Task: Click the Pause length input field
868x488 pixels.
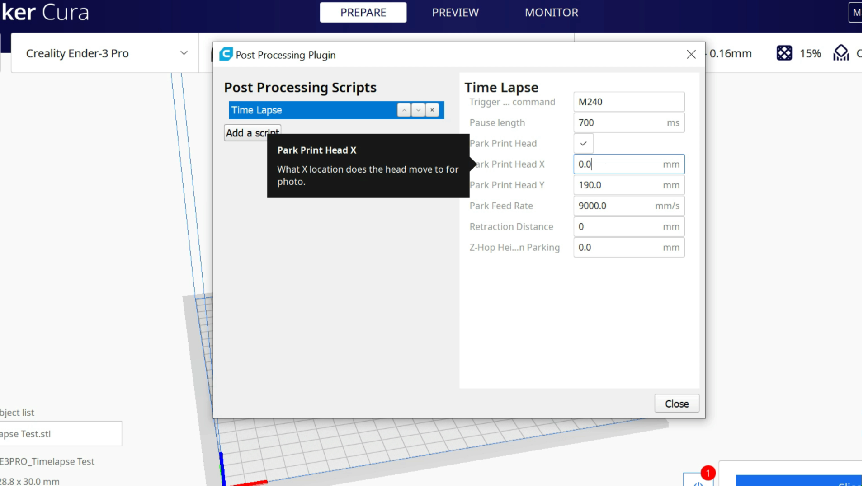Action: [619, 123]
